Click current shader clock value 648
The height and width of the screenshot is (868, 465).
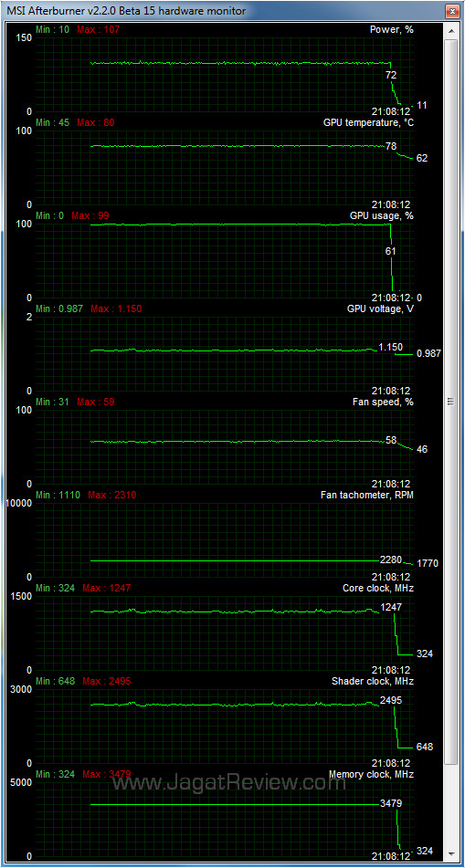[425, 747]
